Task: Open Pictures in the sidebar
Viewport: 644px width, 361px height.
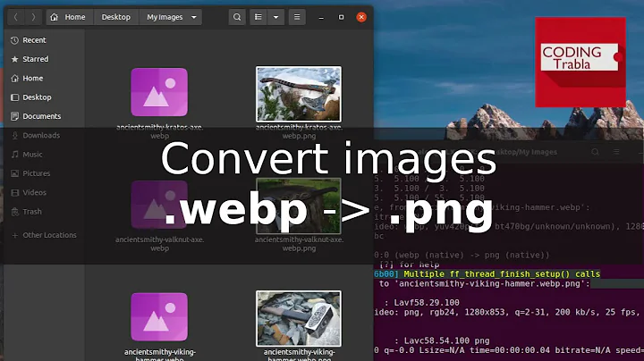Action: pos(44,173)
